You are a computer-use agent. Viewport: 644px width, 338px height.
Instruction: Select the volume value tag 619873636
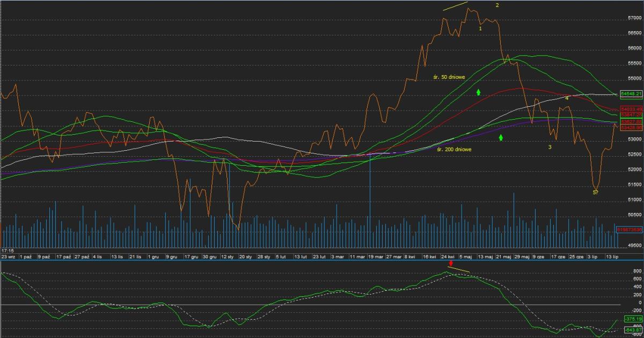point(630,229)
